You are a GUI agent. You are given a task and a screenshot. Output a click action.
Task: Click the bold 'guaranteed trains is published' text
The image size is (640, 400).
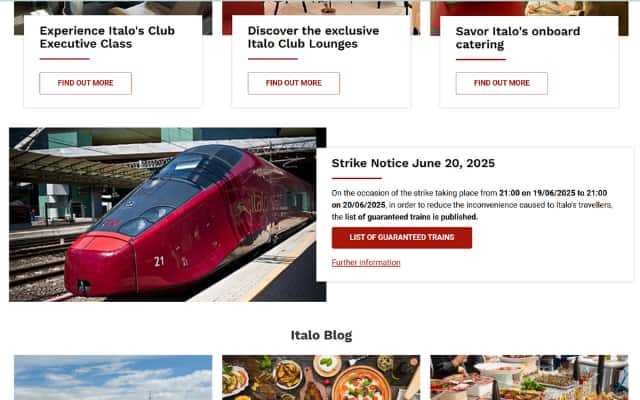418,217
